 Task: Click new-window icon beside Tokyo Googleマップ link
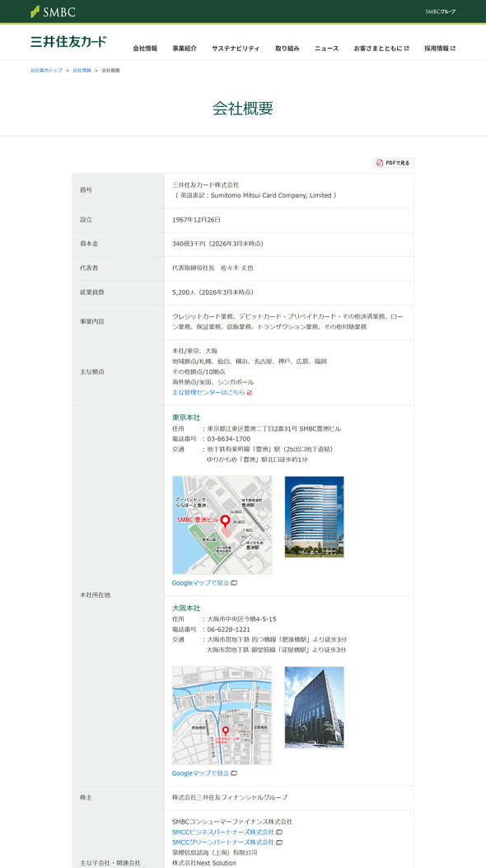click(234, 583)
